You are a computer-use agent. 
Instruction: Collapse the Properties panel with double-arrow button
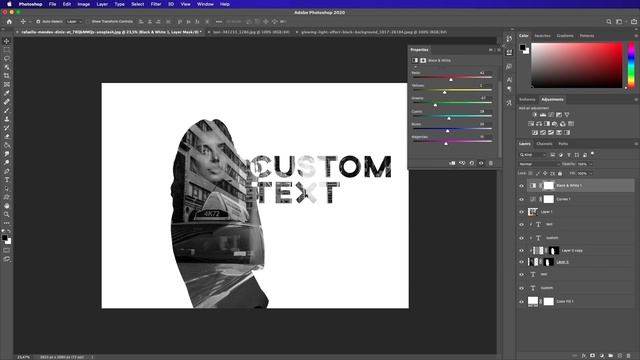pyautogui.click(x=491, y=50)
